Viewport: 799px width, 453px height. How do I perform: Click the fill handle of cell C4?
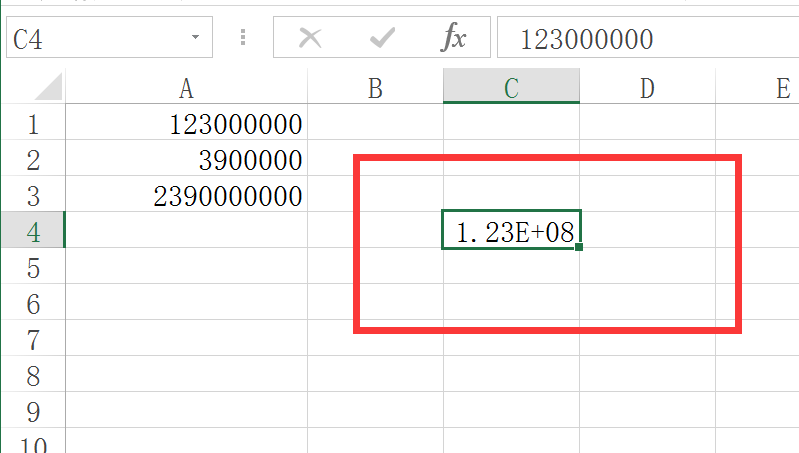[x=579, y=247]
